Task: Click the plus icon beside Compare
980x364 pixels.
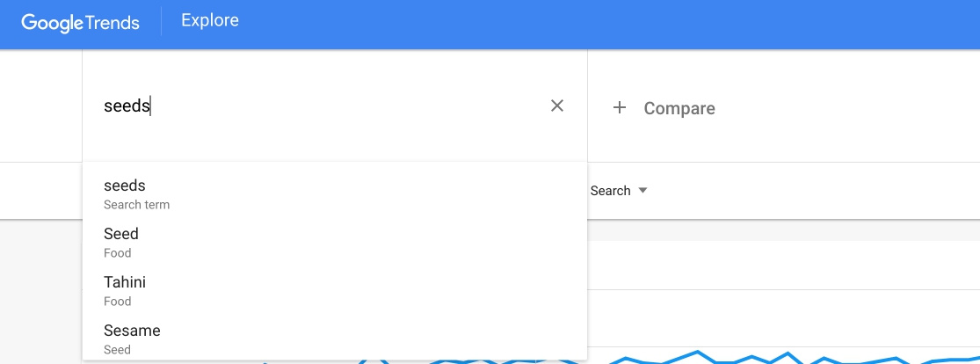Action: point(619,108)
